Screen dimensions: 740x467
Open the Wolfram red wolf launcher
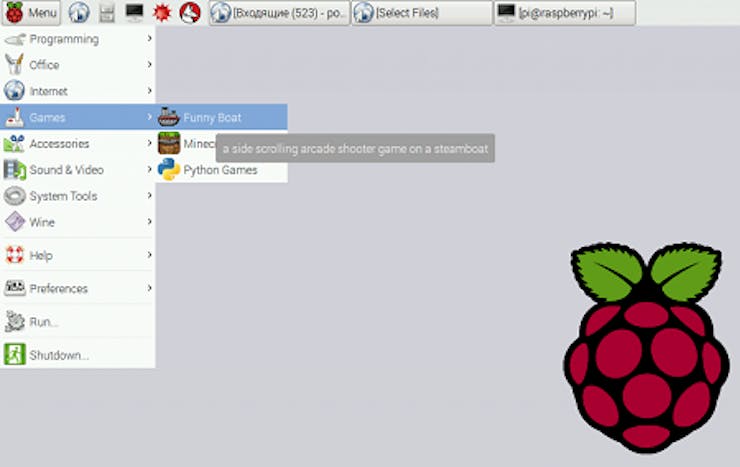tap(190, 13)
